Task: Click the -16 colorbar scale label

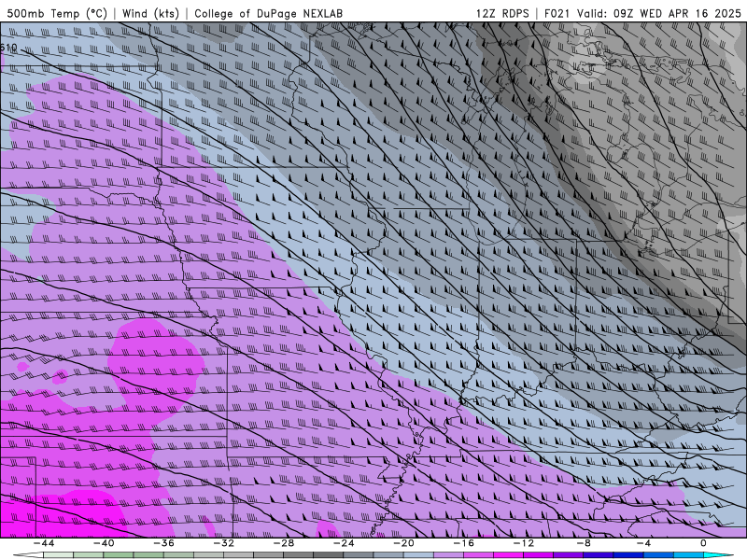Action: (464, 543)
